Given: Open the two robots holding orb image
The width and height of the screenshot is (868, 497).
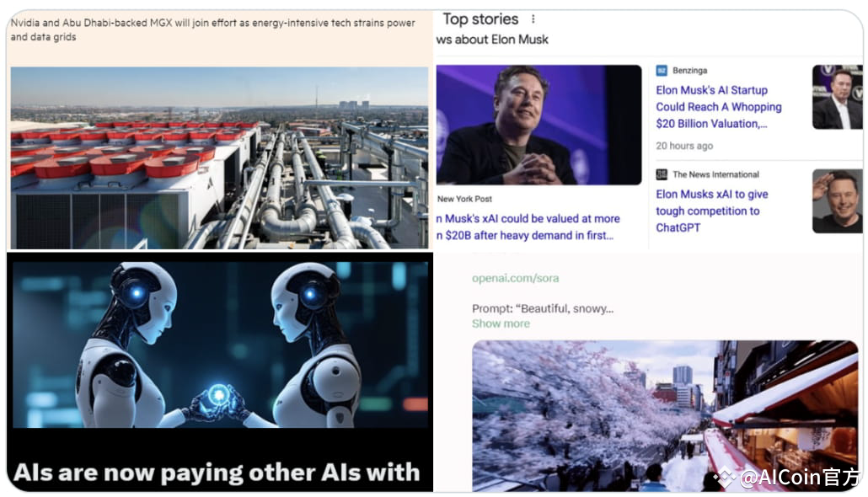Looking at the screenshot, I should pyautogui.click(x=220, y=345).
